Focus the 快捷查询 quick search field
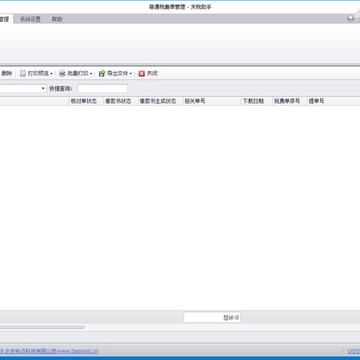Viewport: 360px width, 360px height. tap(102, 88)
